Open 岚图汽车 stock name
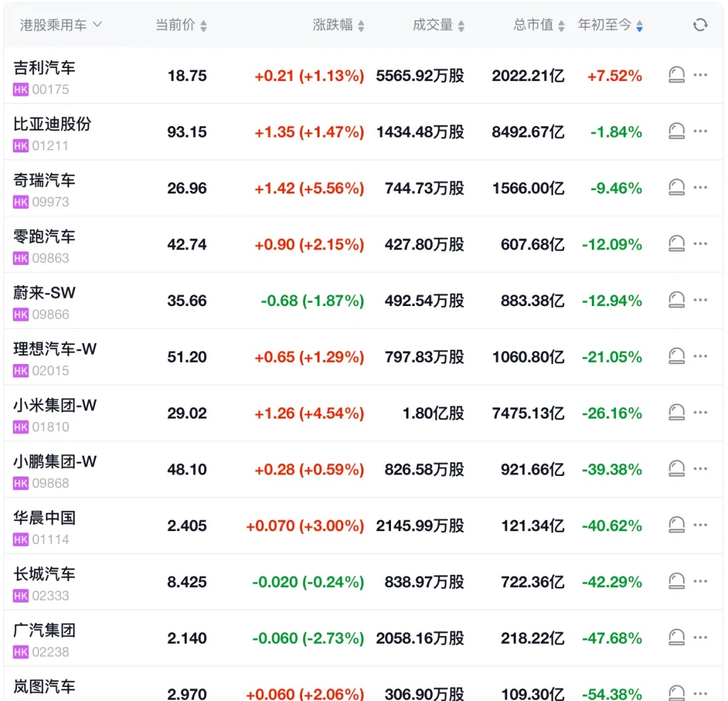Image resolution: width=728 pixels, height=701 pixels. [44, 687]
